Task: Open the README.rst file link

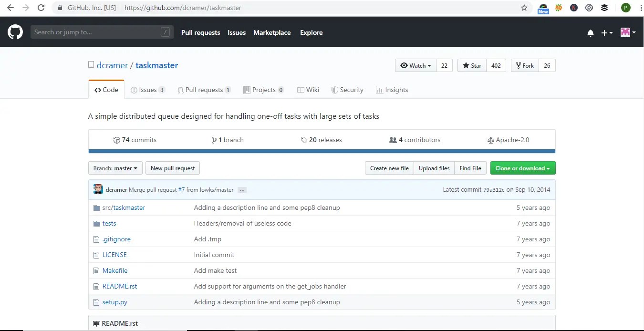Action: coord(119,286)
